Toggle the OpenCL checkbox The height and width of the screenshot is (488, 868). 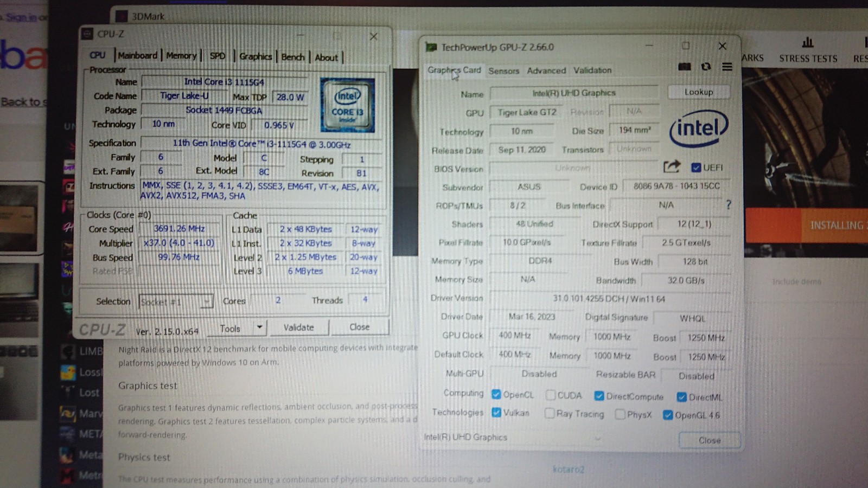496,394
